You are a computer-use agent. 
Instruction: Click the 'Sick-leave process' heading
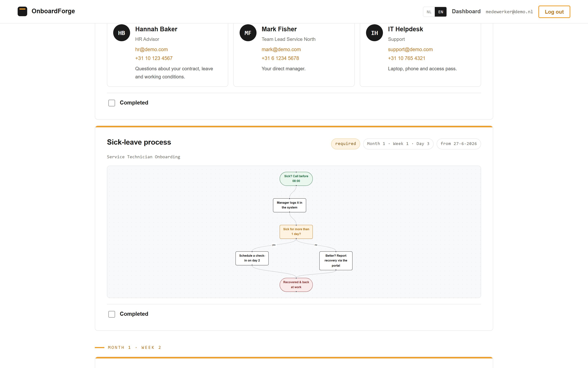click(x=139, y=142)
